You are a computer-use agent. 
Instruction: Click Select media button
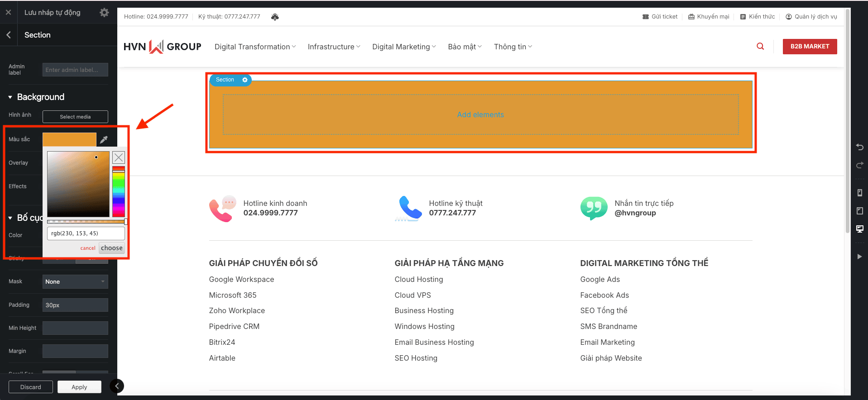point(75,117)
